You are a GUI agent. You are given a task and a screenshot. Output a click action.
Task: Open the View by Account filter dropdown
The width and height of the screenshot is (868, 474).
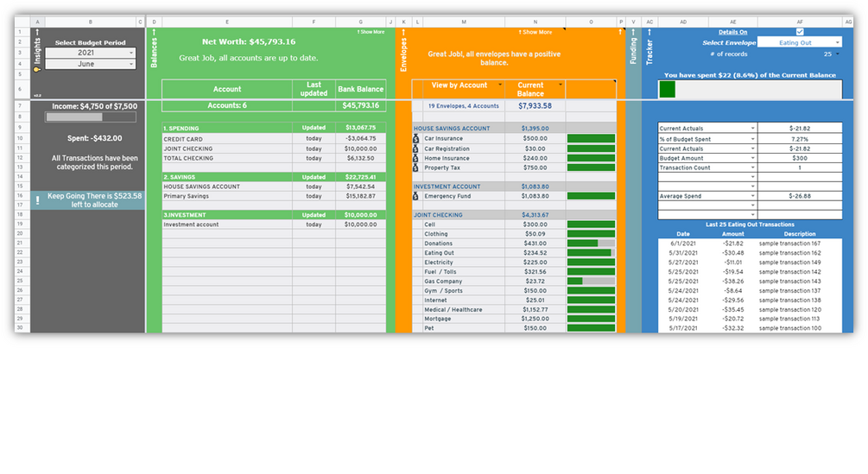click(x=500, y=85)
